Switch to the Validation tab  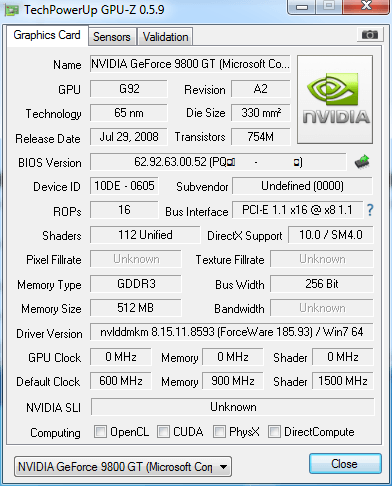pyautogui.click(x=165, y=37)
